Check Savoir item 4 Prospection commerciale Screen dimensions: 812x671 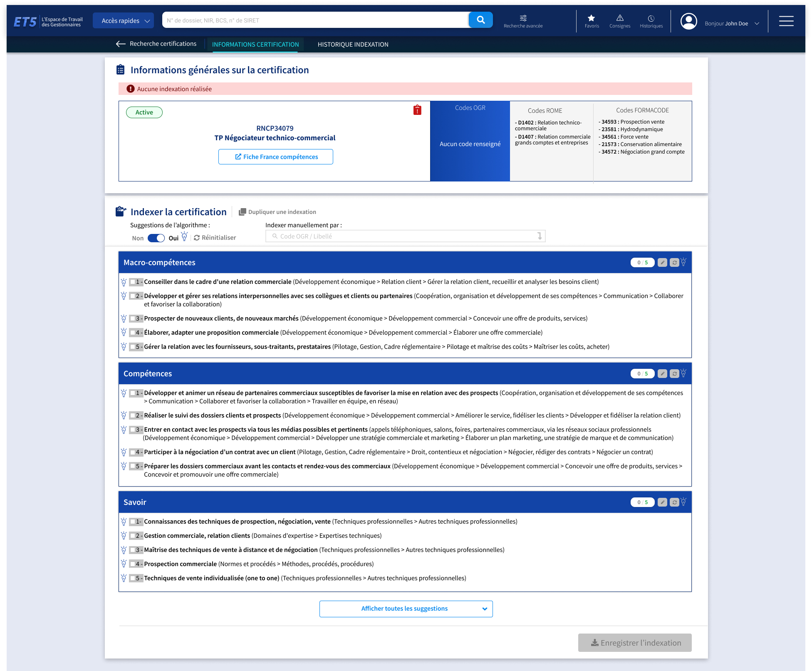click(x=133, y=564)
